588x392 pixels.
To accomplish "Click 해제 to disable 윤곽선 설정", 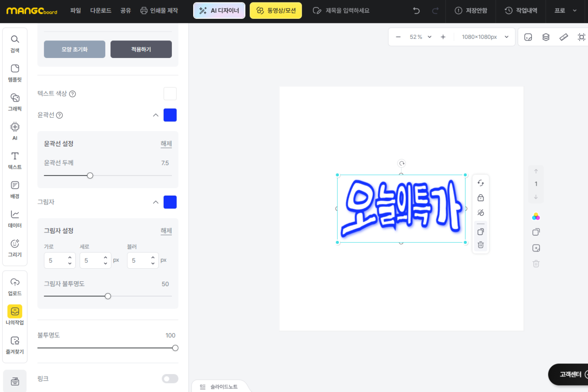I will click(166, 144).
